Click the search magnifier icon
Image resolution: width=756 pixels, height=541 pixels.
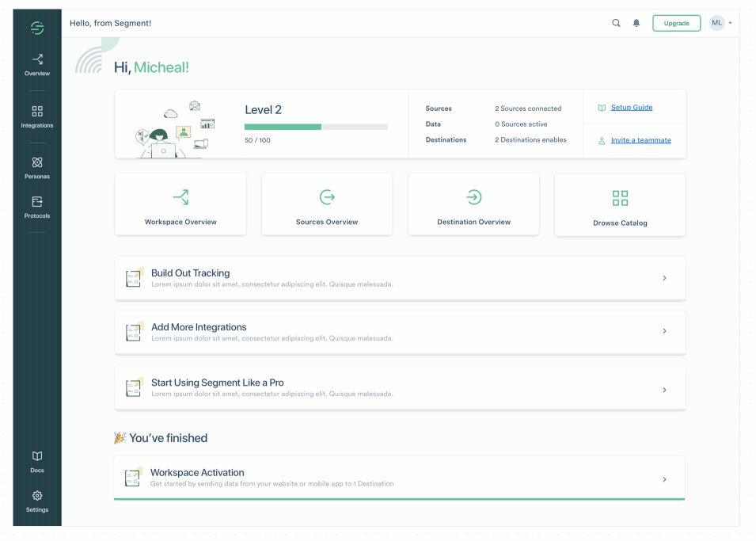pos(616,23)
